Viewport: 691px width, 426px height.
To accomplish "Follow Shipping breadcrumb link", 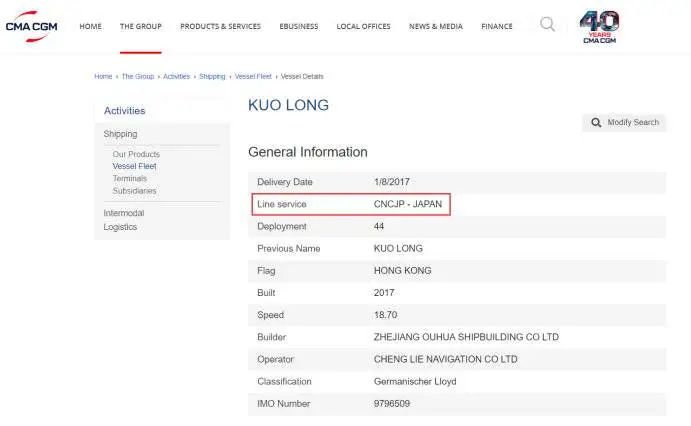I will click(x=212, y=76).
